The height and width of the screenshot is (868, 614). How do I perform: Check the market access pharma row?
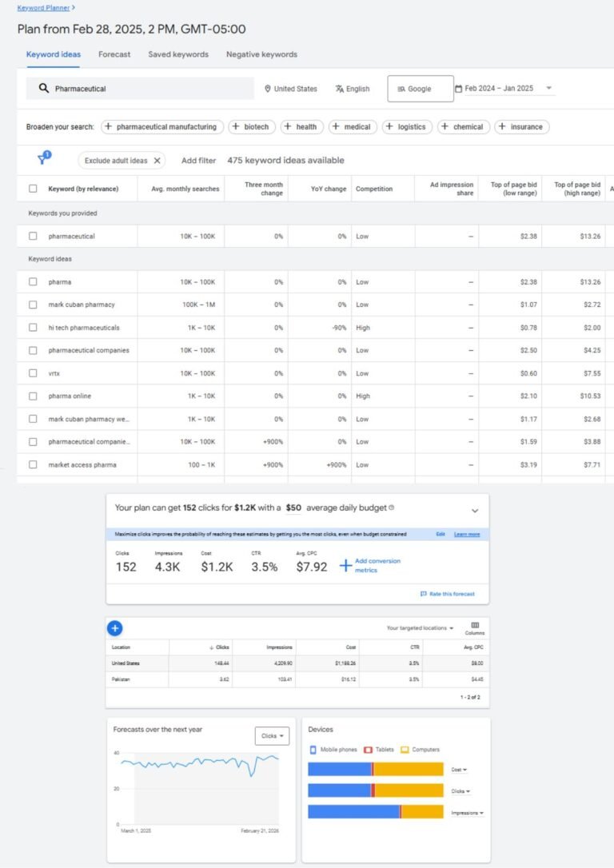pyautogui.click(x=33, y=464)
